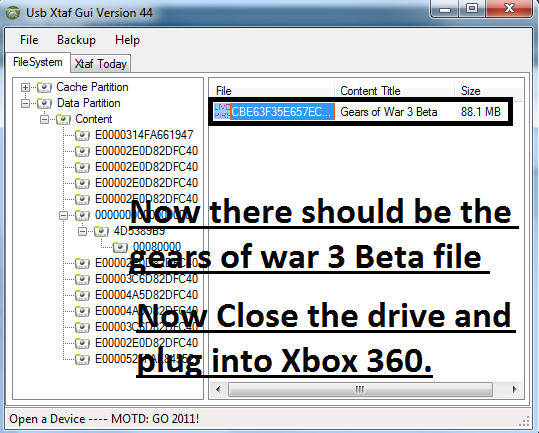
Task: Select the 00080000 folder
Action: (157, 247)
